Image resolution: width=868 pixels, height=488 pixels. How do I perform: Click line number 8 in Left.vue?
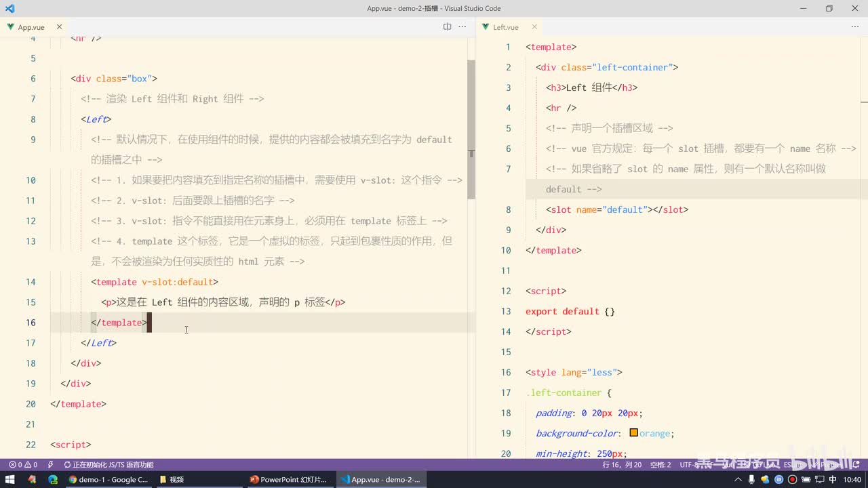tap(509, 209)
